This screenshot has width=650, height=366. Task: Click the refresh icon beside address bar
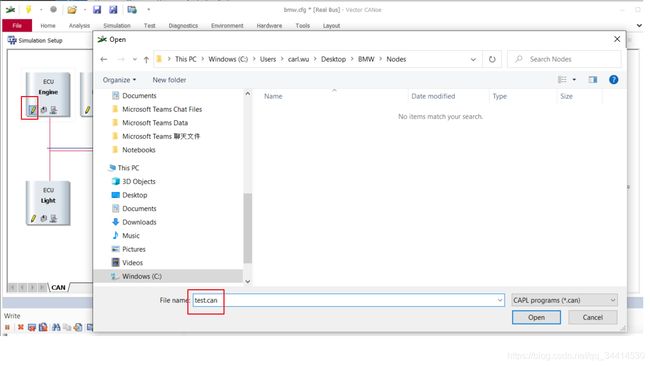pos(492,59)
